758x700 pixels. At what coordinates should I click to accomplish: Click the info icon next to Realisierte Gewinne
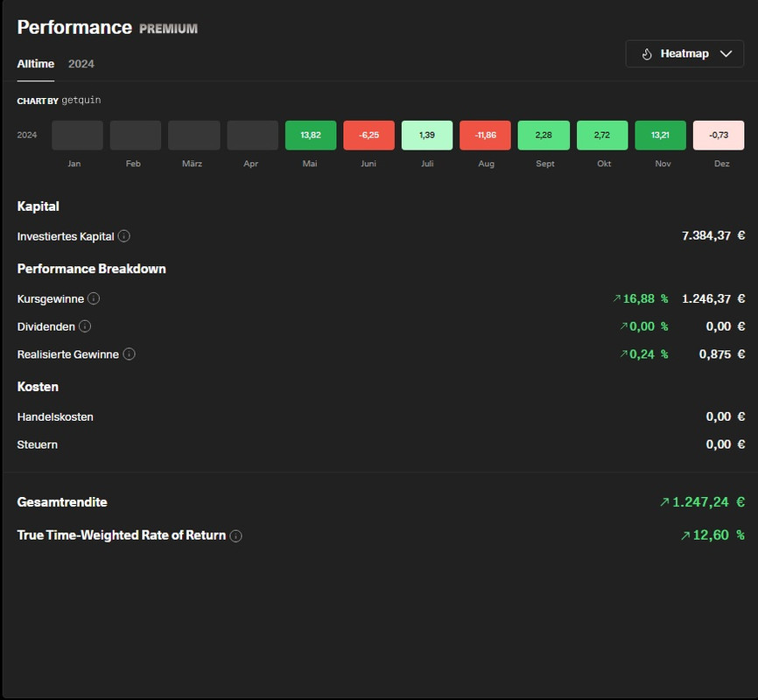coord(129,353)
